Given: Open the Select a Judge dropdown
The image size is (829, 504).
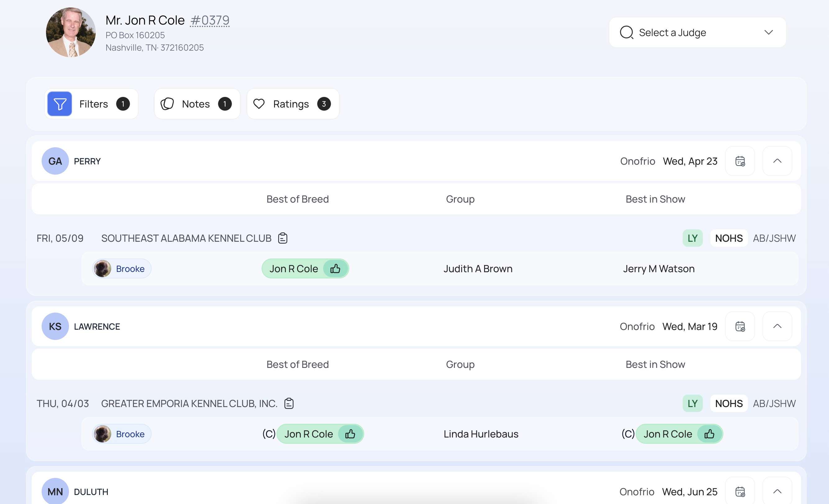Looking at the screenshot, I should [697, 33].
